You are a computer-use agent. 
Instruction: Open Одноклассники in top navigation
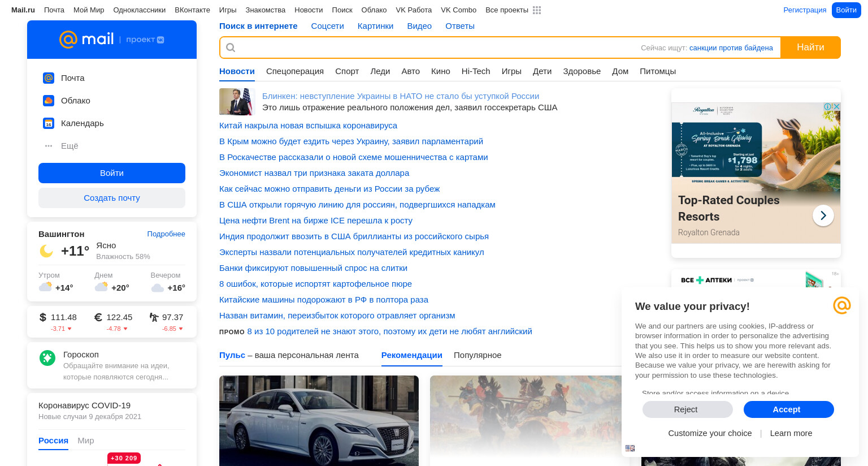(x=140, y=10)
